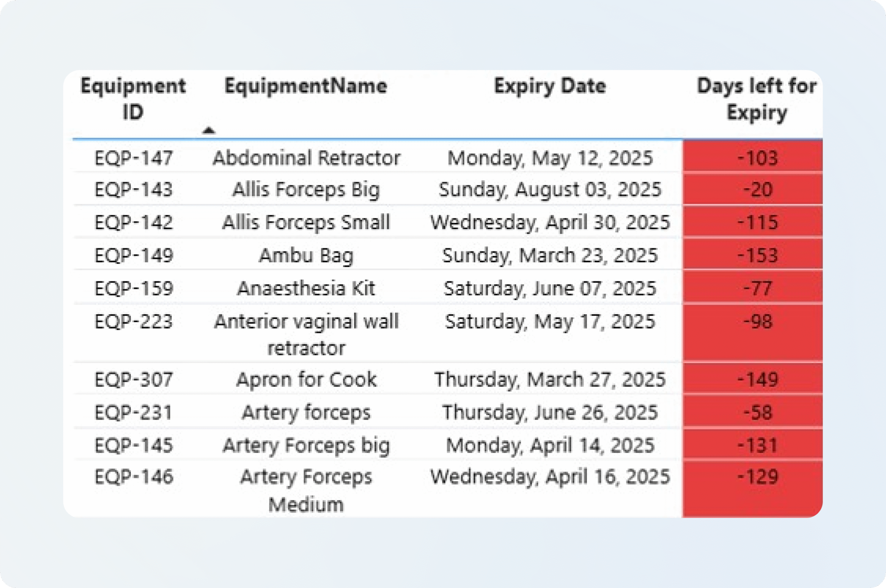Click the Sunday, August 03, 2025 date
The height and width of the screenshot is (588, 886).
pyautogui.click(x=550, y=189)
